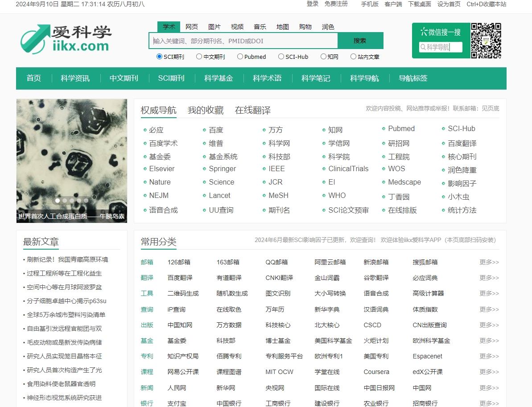Click the WeChat QR code image
532x407 pixels.
click(486, 41)
